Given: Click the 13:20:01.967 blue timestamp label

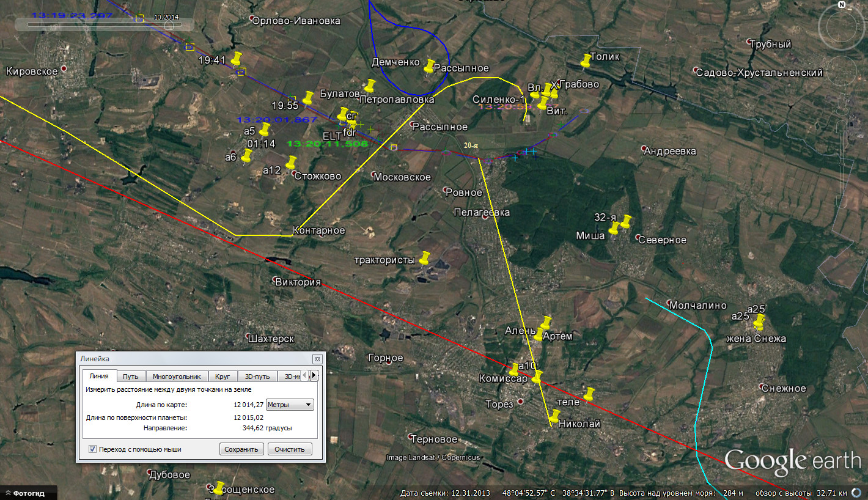Looking at the screenshot, I should click(277, 120).
